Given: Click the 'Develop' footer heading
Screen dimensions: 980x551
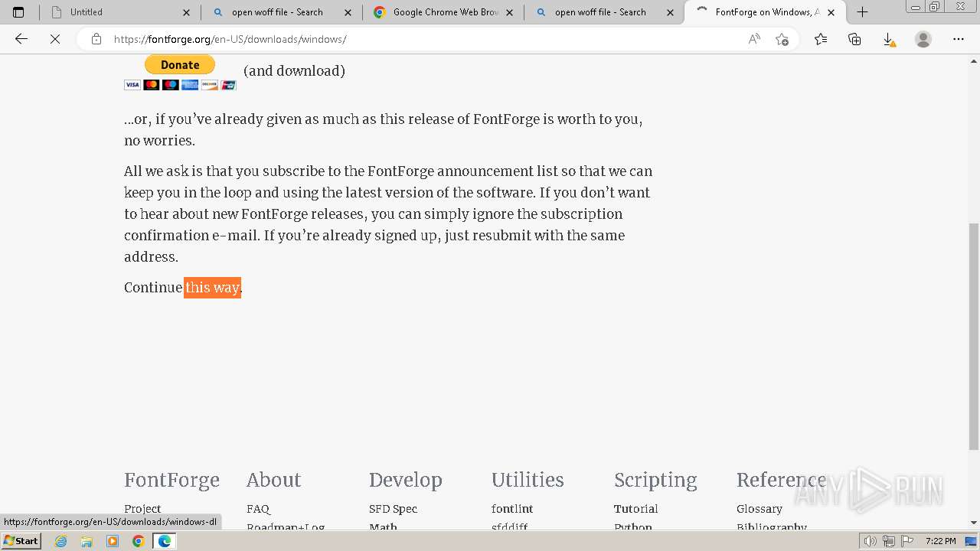Looking at the screenshot, I should (x=406, y=481).
